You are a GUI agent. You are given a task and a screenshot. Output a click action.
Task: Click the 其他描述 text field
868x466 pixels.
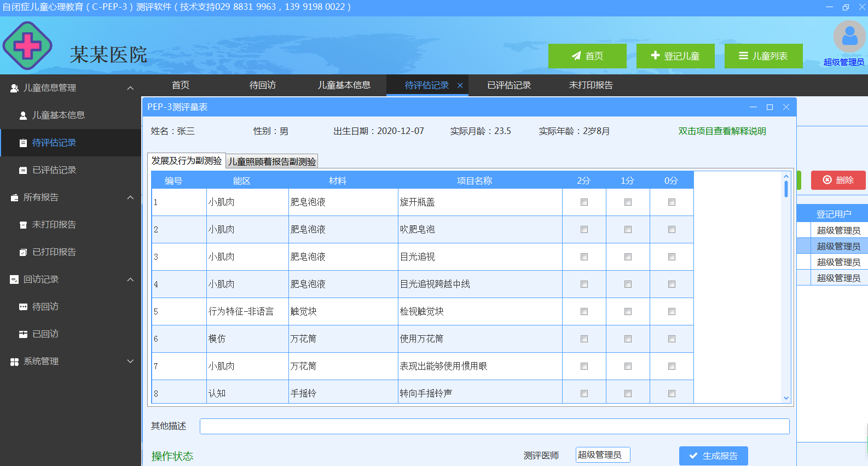[494, 426]
